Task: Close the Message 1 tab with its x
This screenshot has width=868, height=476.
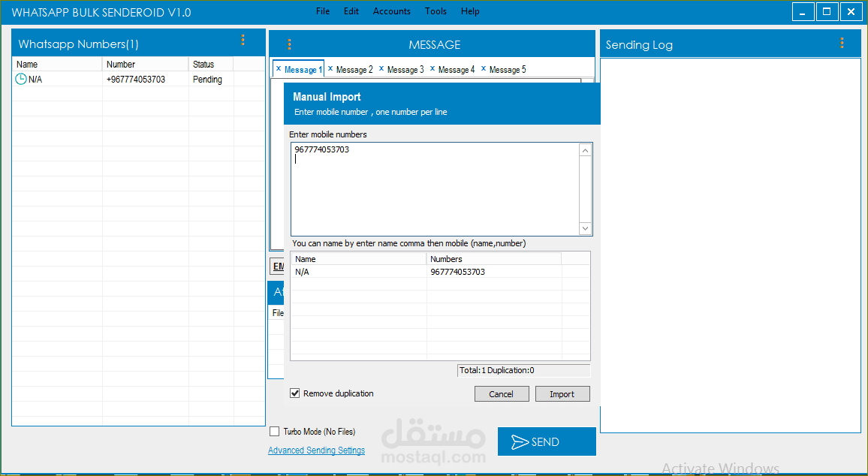Action: click(279, 69)
